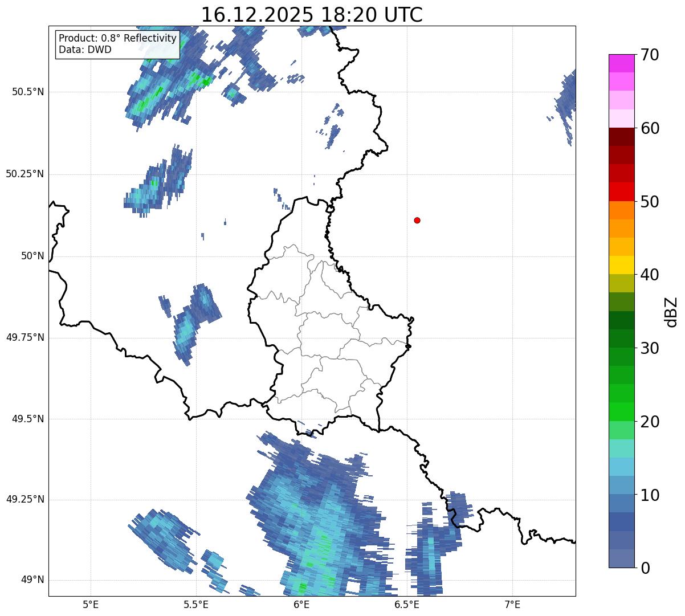Select the 50°N latitude label
Screen dimensions: 685x616
(32, 256)
